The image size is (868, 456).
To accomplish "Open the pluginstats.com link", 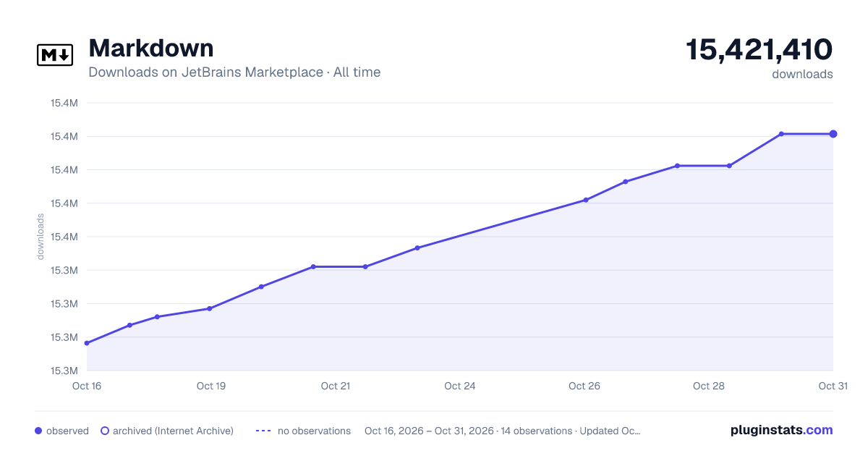I will [x=781, y=430].
